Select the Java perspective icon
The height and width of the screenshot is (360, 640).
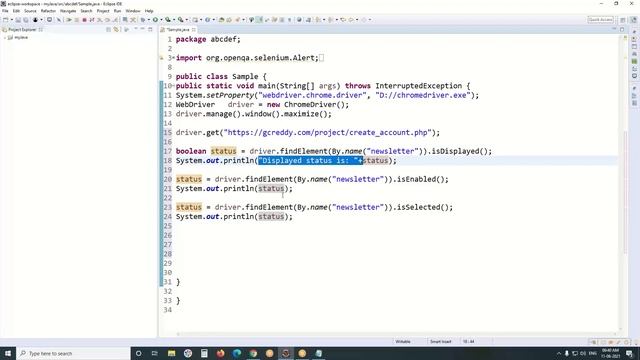(x=633, y=20)
